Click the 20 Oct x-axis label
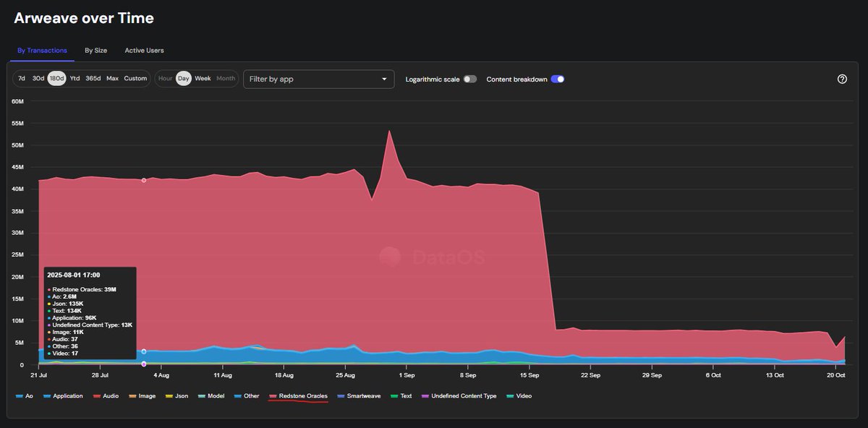 tap(836, 375)
